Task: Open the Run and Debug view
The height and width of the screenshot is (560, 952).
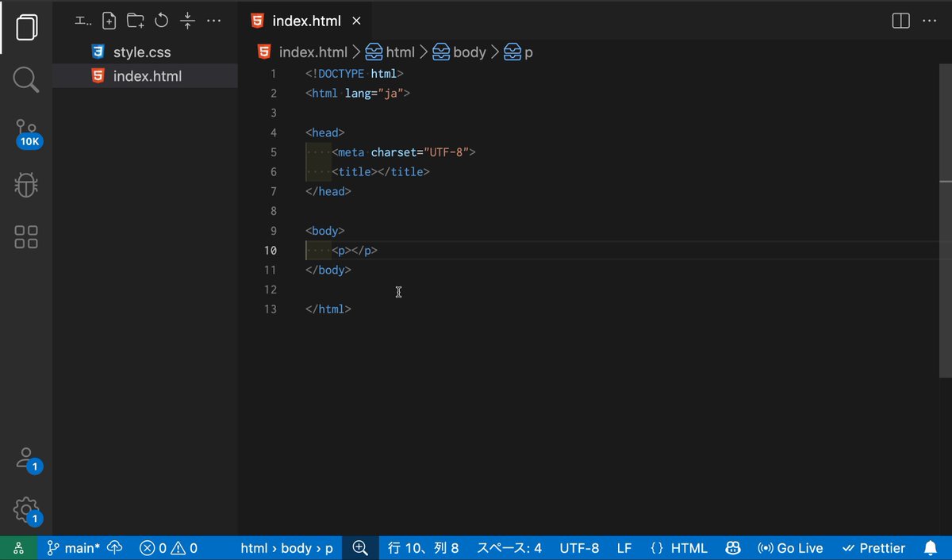Action: (x=26, y=185)
